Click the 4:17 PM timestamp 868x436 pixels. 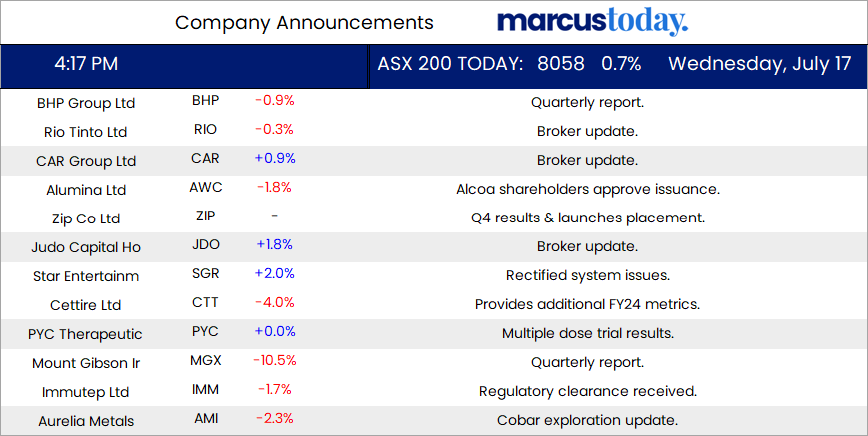86,64
